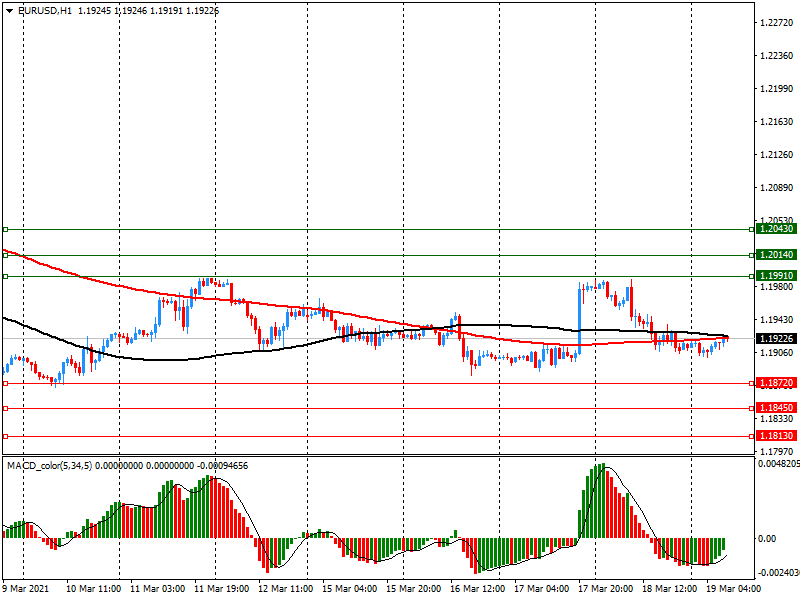Click the 1.22360 price scale value
Screen dimensions: 800x600
click(x=777, y=56)
